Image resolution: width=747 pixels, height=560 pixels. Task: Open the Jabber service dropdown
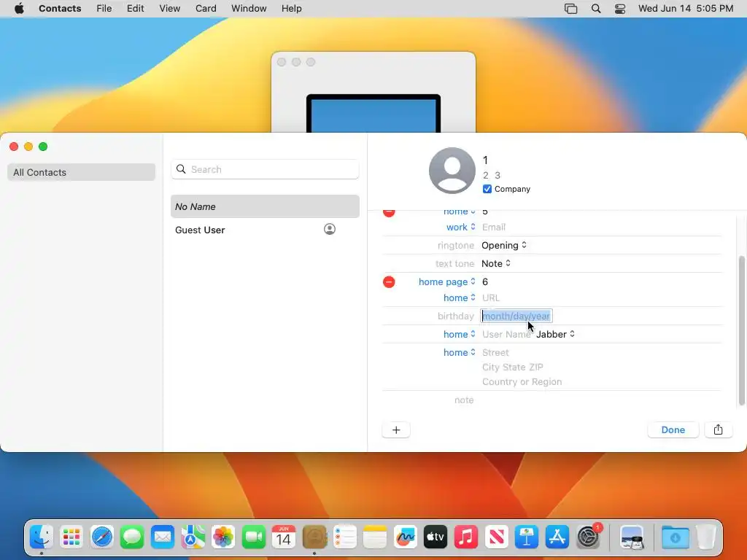pos(555,334)
